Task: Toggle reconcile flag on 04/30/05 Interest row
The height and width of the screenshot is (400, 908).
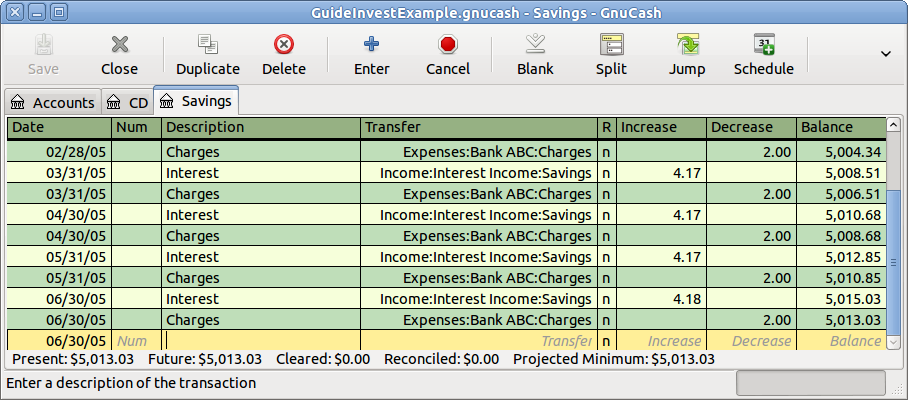Action: pos(607,215)
